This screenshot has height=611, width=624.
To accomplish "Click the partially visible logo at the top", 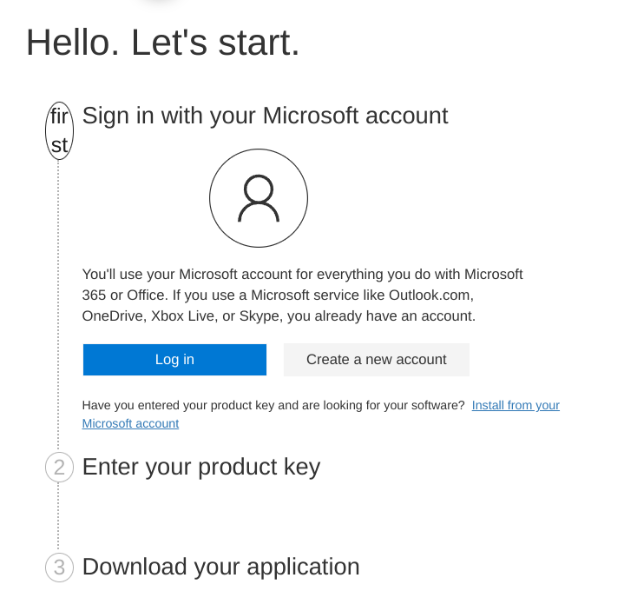I will coord(160,3).
